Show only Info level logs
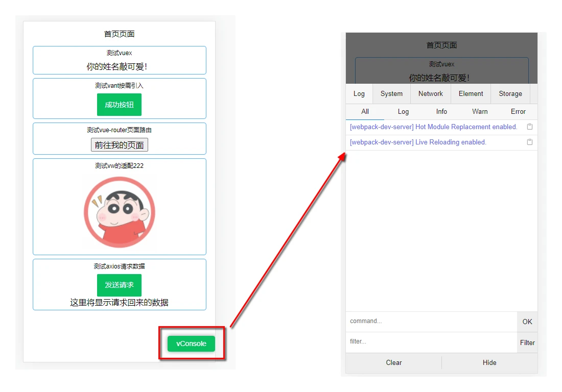 click(x=441, y=112)
